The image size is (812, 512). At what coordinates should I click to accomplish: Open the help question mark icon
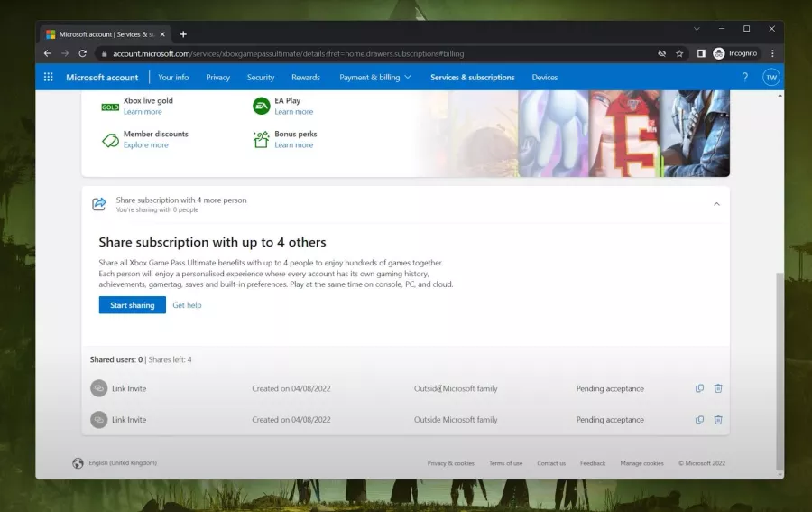(744, 78)
